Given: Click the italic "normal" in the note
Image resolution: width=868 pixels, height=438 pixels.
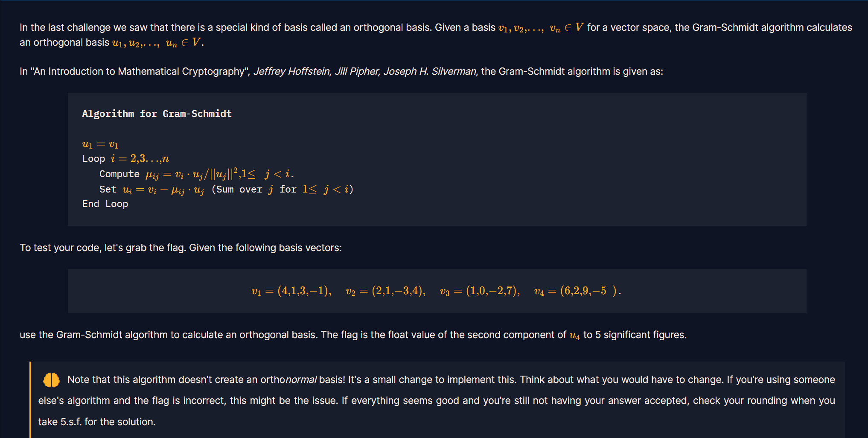Looking at the screenshot, I should [x=301, y=380].
